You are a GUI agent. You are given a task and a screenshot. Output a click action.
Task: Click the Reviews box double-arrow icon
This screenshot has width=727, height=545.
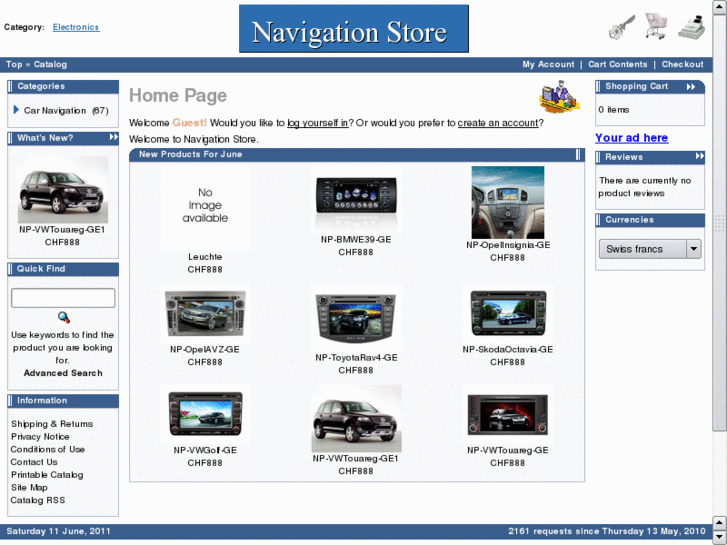(700, 157)
